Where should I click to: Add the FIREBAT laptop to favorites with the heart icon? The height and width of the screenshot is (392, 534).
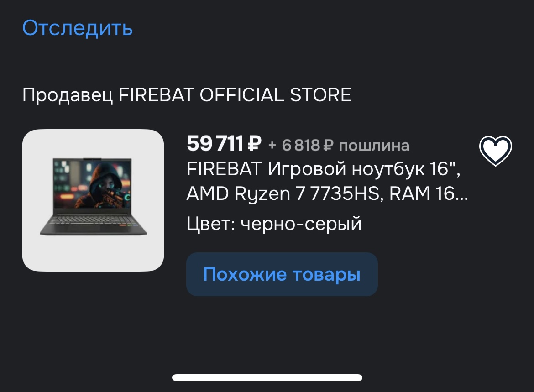click(x=496, y=151)
